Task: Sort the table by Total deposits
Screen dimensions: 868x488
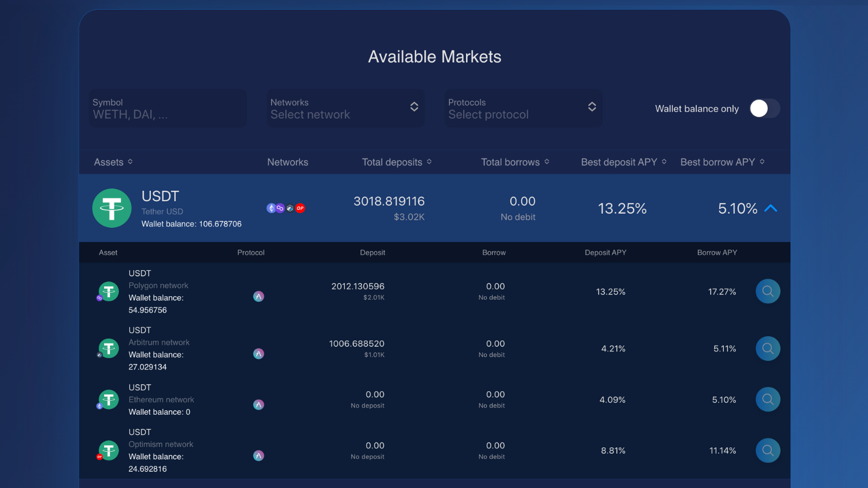Action: [397, 162]
